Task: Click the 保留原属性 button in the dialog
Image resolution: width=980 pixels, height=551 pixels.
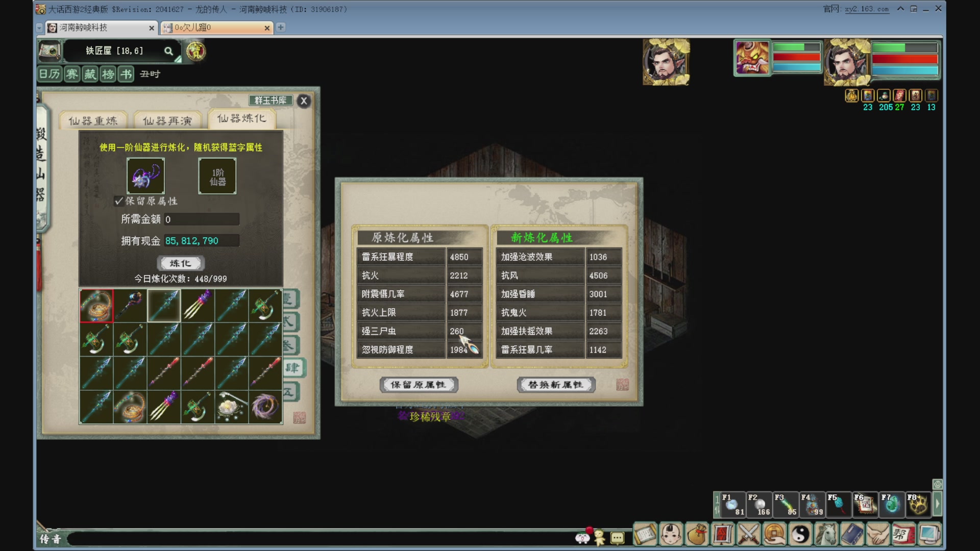Action: (x=419, y=385)
